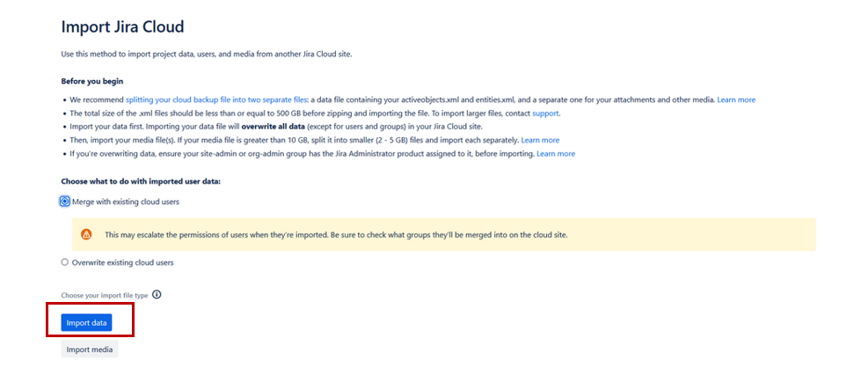Click the yellow permissions warning message text
Image resolution: width=868 pixels, height=368 pixels.
(337, 234)
